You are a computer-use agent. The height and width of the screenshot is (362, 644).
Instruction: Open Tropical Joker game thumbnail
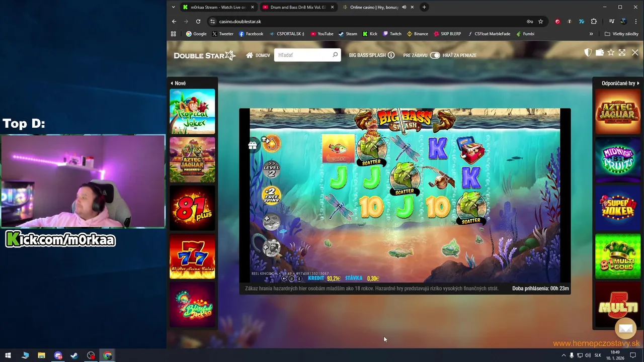pyautogui.click(x=192, y=112)
